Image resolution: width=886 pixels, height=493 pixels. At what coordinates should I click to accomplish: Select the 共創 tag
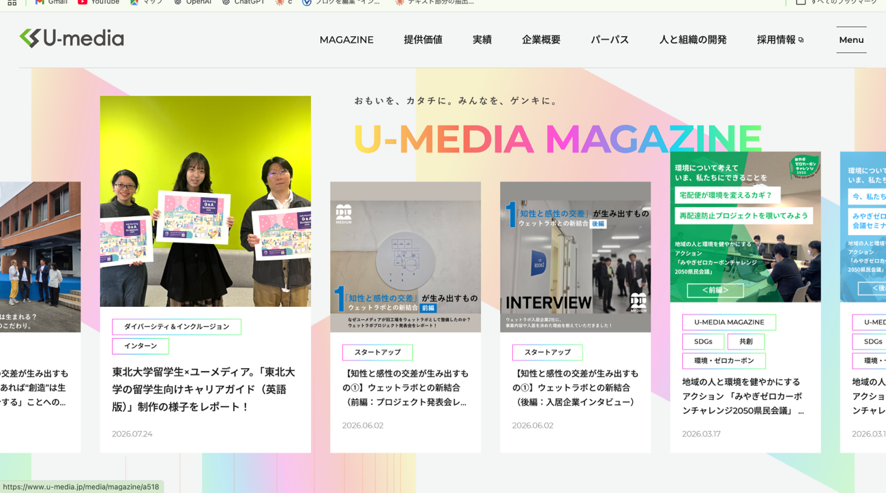pyautogui.click(x=746, y=341)
